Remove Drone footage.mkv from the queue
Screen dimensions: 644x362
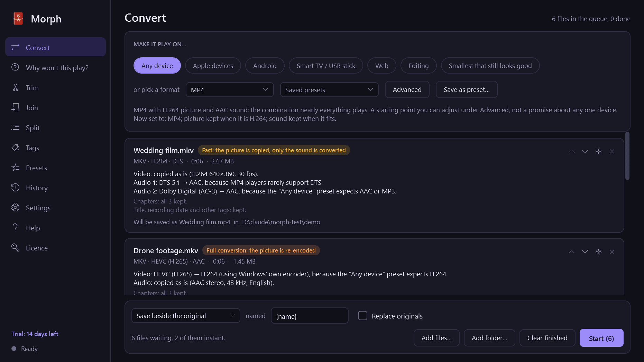pyautogui.click(x=612, y=251)
